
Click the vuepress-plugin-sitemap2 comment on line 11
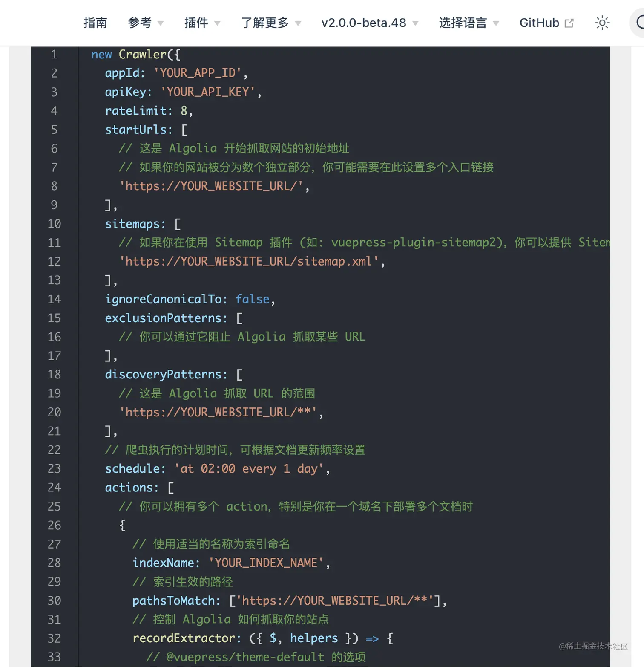[x=364, y=243]
